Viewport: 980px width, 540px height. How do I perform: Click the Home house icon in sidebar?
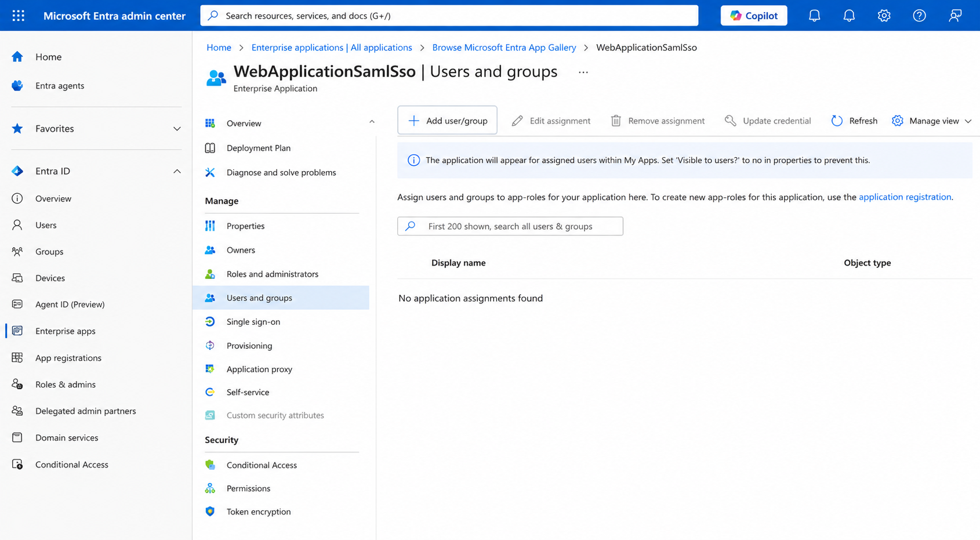(17, 57)
